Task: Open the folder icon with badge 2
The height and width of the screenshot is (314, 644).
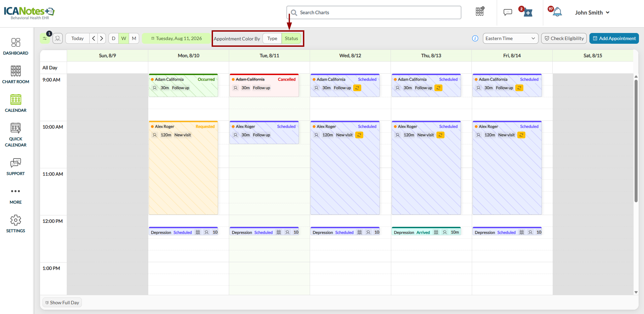Action: pos(528,12)
